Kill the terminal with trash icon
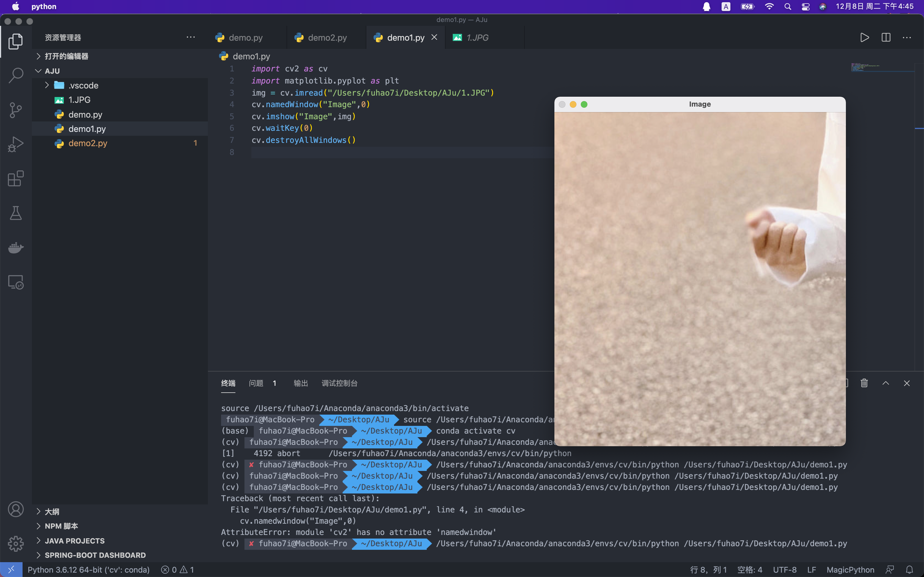The image size is (924, 577). (x=864, y=383)
